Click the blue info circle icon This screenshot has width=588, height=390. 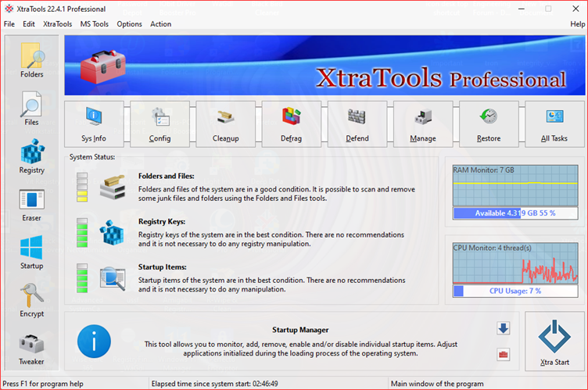(94, 342)
